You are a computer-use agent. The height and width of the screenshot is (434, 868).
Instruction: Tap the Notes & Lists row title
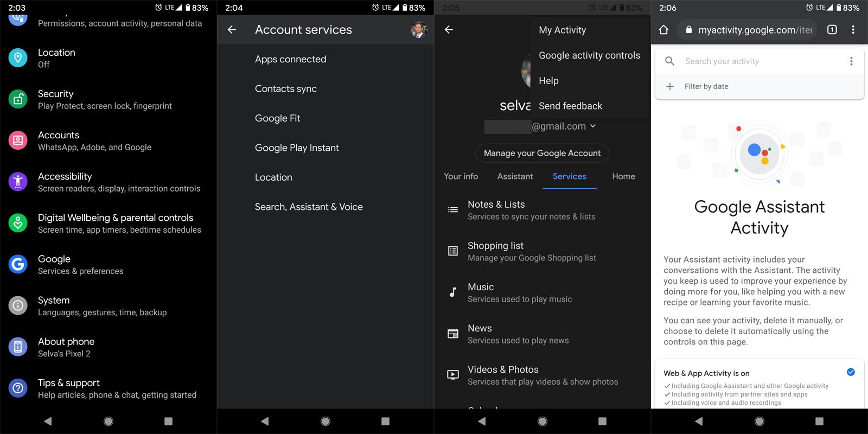tap(496, 205)
